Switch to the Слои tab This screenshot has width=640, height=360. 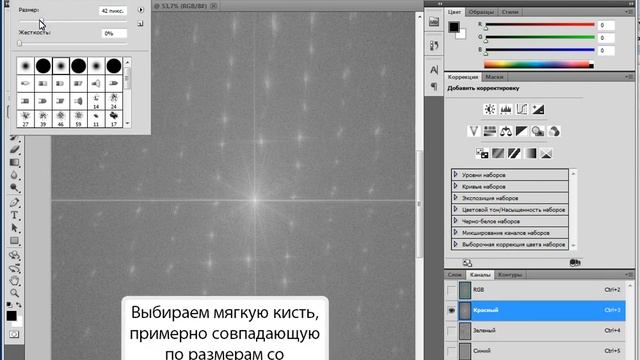[x=454, y=275]
